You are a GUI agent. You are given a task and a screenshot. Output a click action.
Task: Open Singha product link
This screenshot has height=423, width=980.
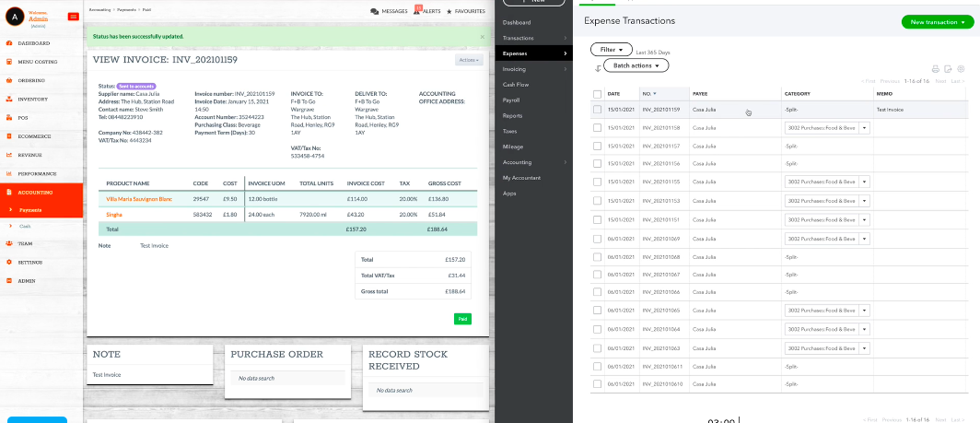tap(114, 215)
